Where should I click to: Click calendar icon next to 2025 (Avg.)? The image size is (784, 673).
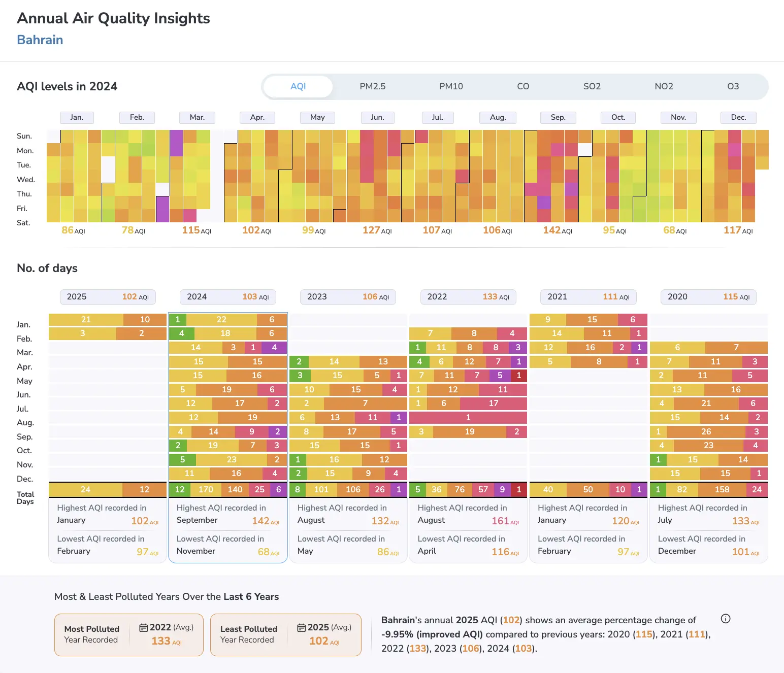302,627
